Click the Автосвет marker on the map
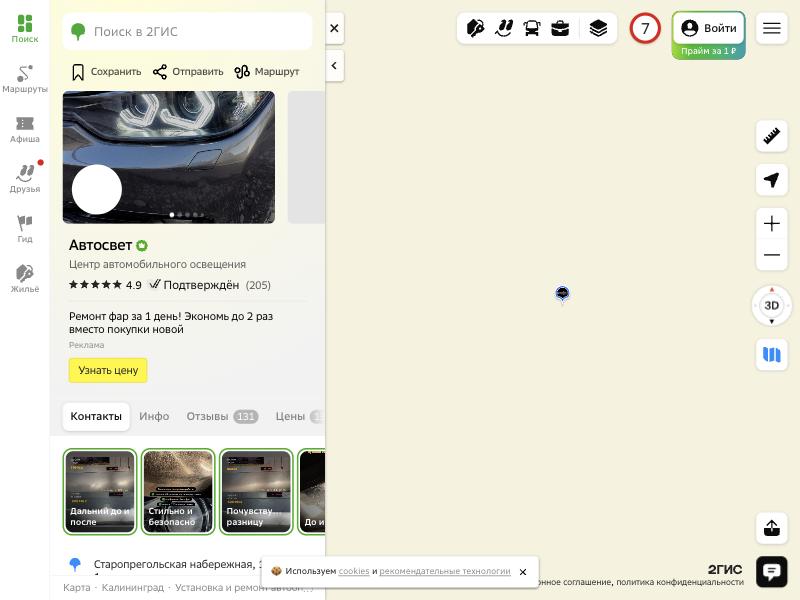This screenshot has width=800, height=600. click(562, 293)
